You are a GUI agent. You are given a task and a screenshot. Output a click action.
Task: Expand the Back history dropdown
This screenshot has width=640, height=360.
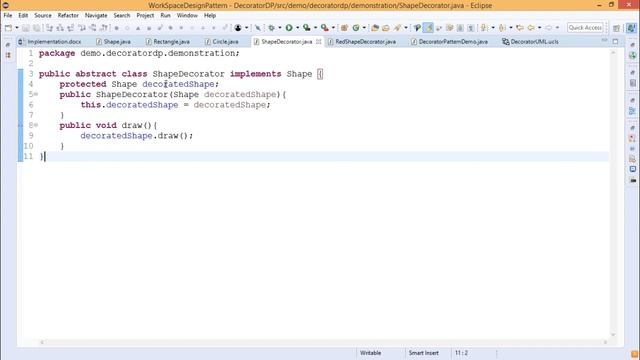[540, 28]
